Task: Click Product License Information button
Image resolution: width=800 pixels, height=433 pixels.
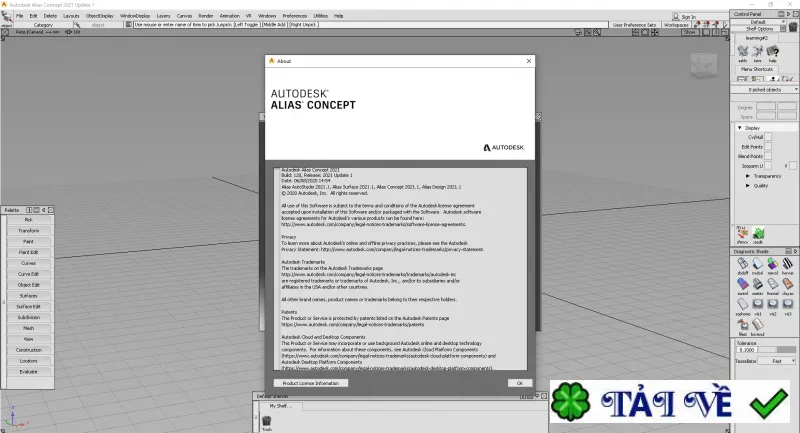Action: [x=311, y=383]
